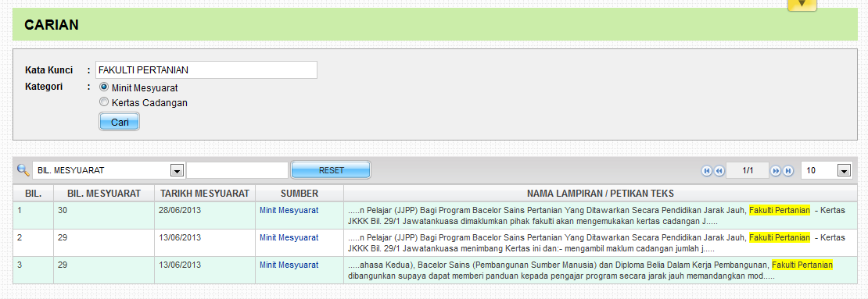Open Minit Mesyuarat link in row 1

(x=289, y=210)
